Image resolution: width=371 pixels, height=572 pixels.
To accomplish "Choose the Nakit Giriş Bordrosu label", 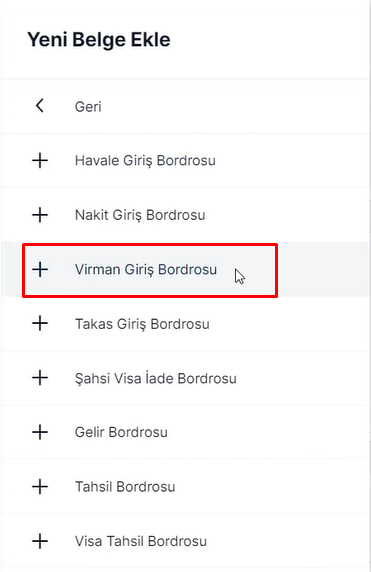I will click(140, 215).
